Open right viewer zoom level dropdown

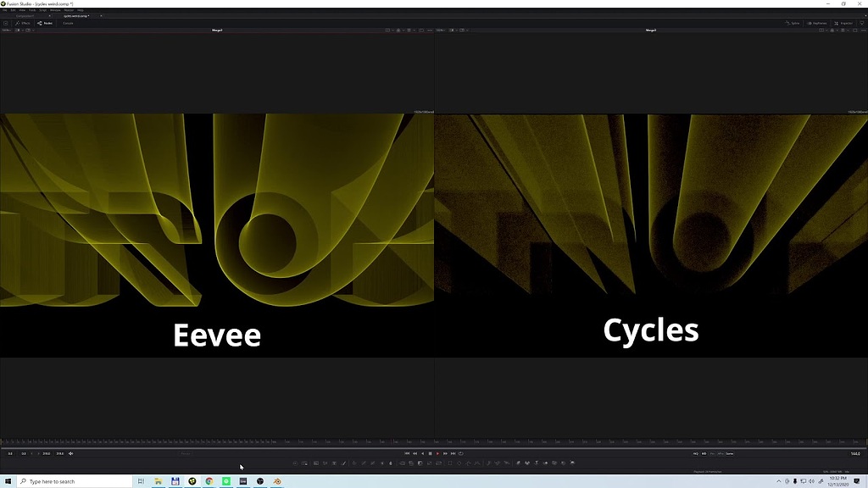[x=441, y=30]
